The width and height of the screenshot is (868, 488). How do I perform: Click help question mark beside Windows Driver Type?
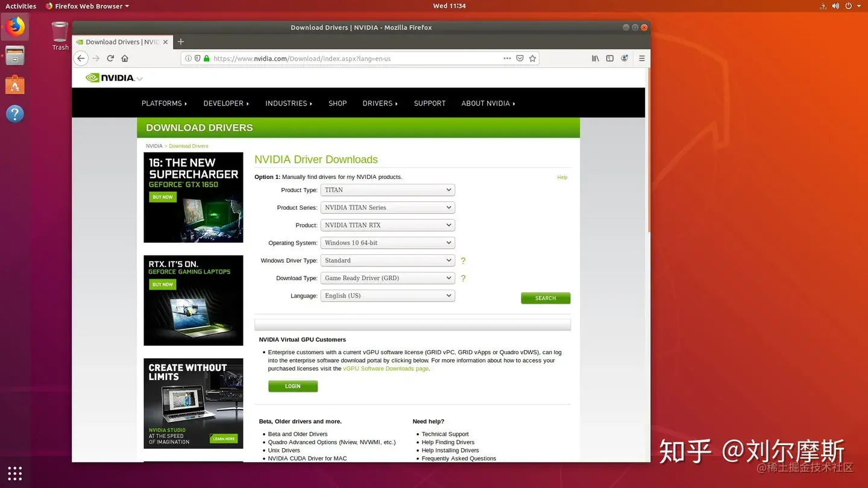[x=463, y=261]
